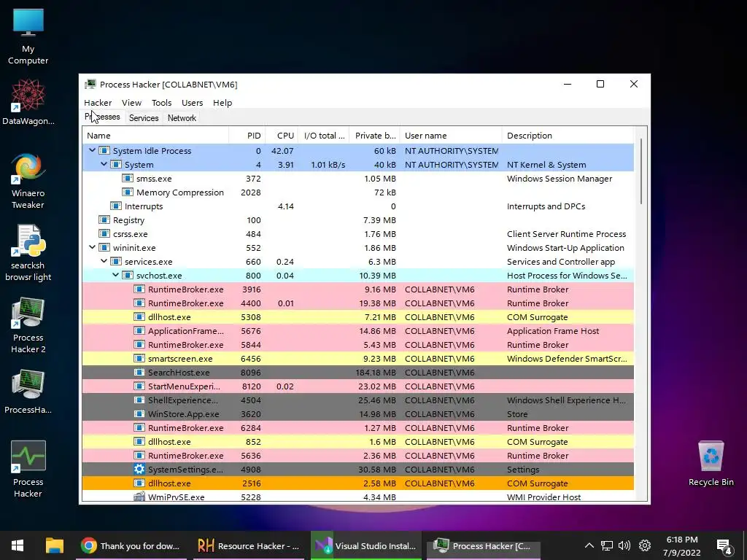Open the View menu
The image size is (747, 560).
(131, 103)
